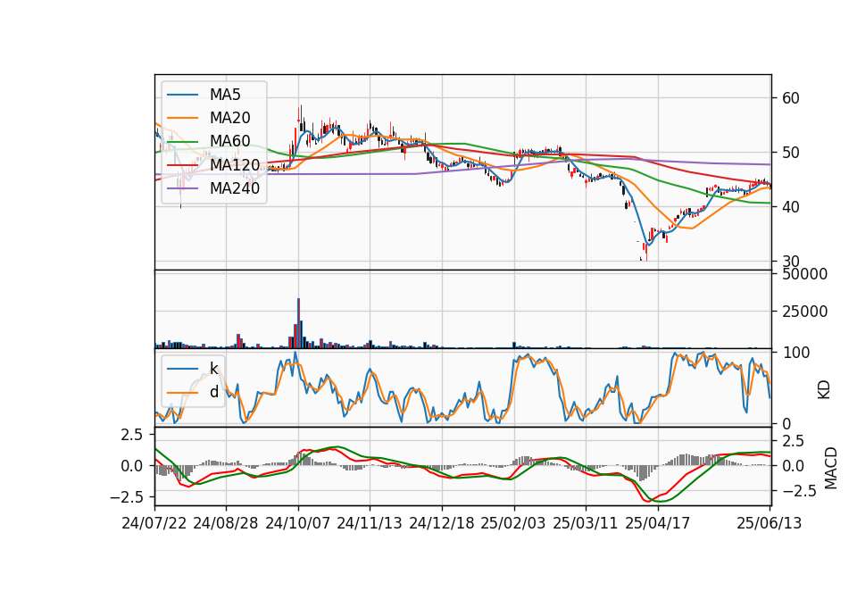Screen dimensions: 857x616
Task: Click the 24/11/13 date axis label
Action: (x=370, y=523)
